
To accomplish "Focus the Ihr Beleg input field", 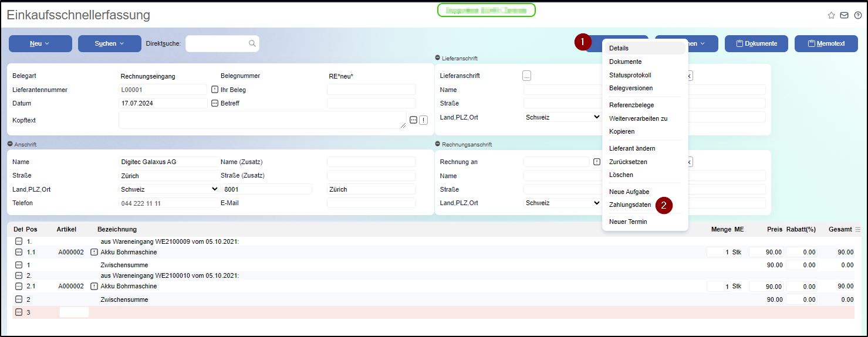I will click(x=371, y=90).
